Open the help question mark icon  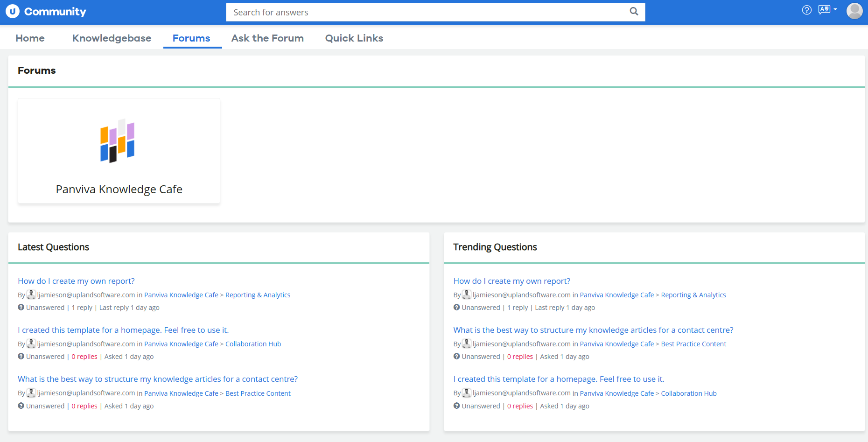point(807,10)
